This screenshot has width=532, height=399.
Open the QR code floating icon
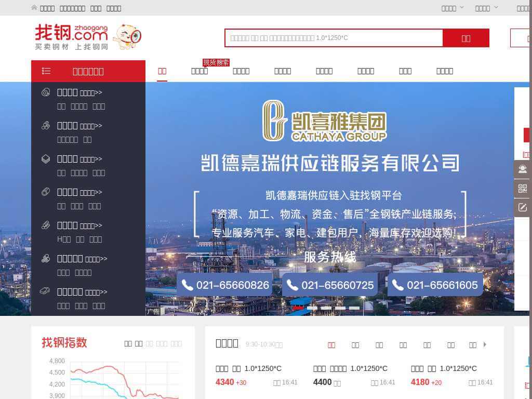coord(523,188)
